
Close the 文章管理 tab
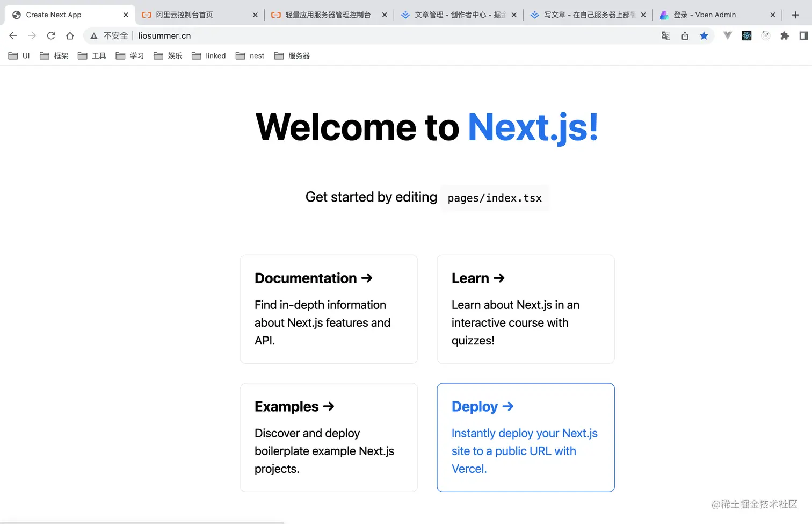coord(514,15)
